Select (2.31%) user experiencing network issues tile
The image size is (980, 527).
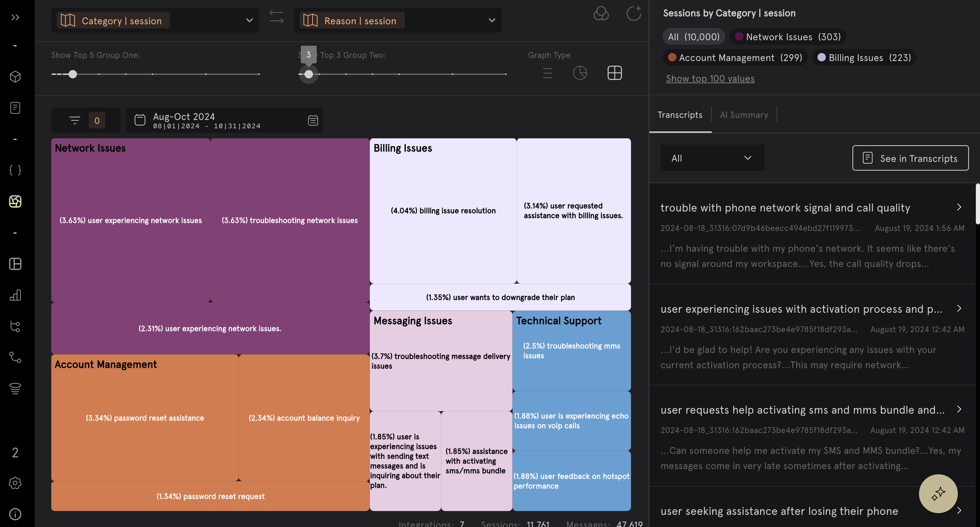pos(210,328)
